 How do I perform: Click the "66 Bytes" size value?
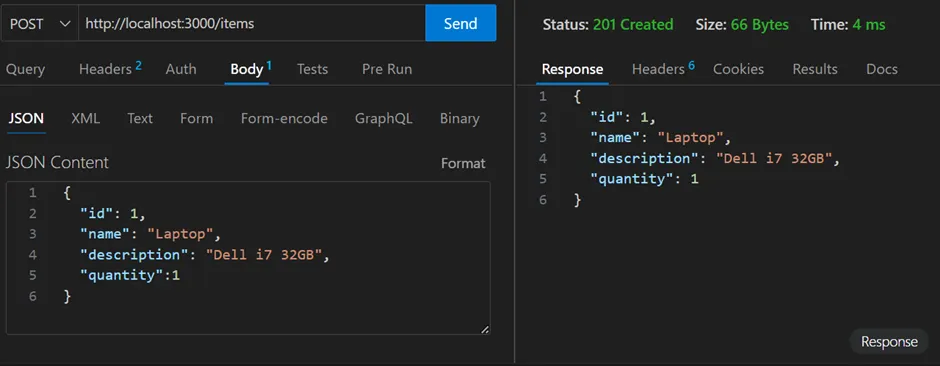tap(760, 25)
